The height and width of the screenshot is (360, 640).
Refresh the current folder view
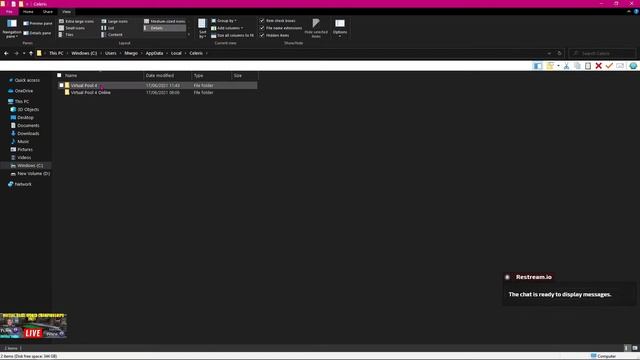560,53
